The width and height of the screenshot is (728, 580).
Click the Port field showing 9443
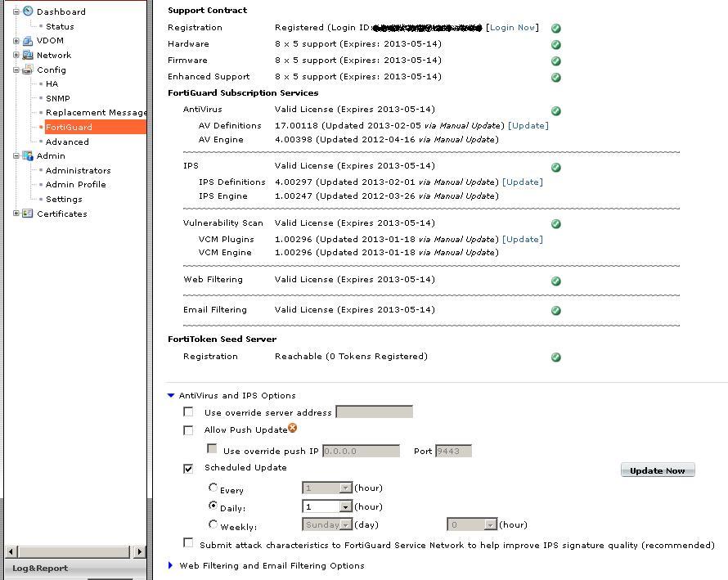pyautogui.click(x=453, y=451)
